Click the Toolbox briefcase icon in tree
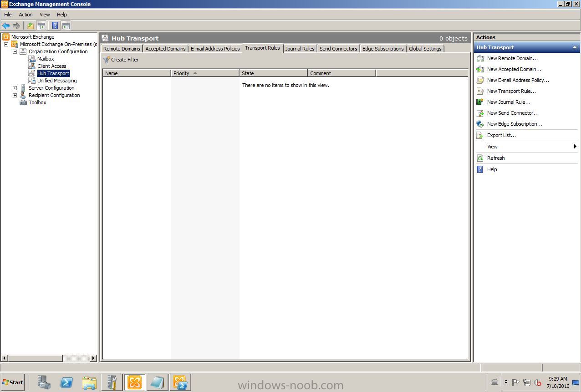 pyautogui.click(x=23, y=102)
